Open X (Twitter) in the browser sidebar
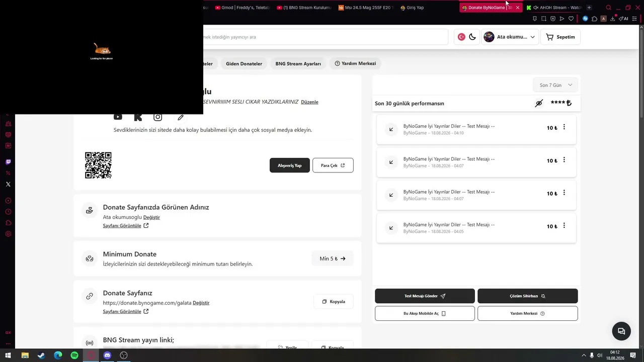The image size is (644, 362). click(8, 184)
